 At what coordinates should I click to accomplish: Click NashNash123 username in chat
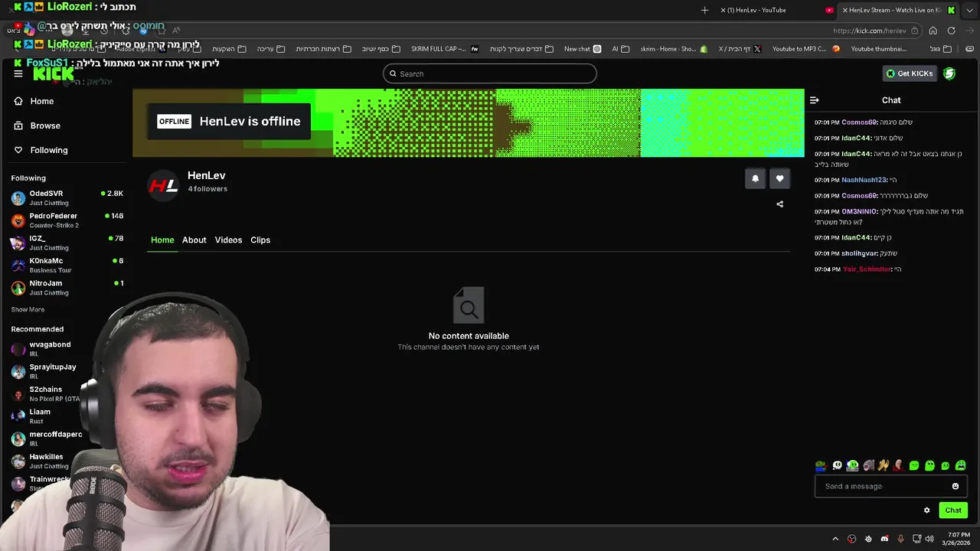pyautogui.click(x=864, y=180)
